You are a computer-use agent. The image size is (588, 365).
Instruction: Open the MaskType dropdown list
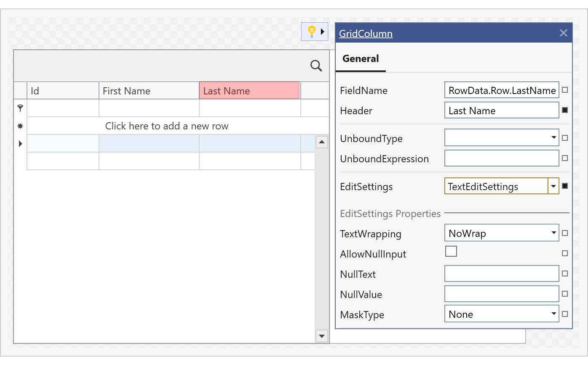pos(553,314)
